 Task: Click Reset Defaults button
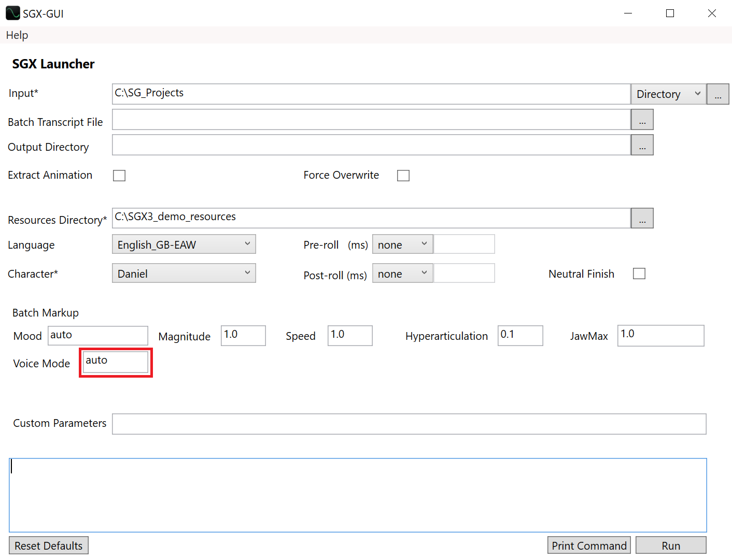(x=49, y=545)
